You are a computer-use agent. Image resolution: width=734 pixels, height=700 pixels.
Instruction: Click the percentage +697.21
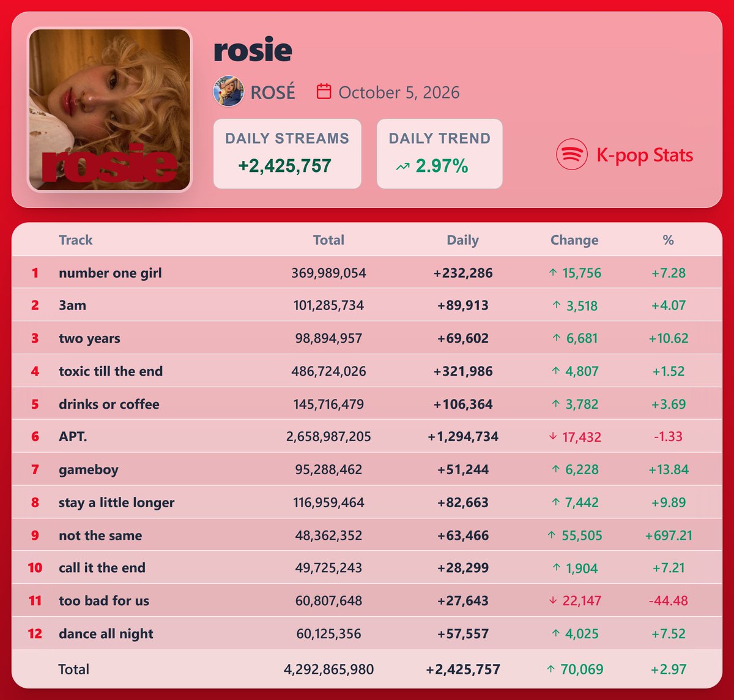point(669,535)
